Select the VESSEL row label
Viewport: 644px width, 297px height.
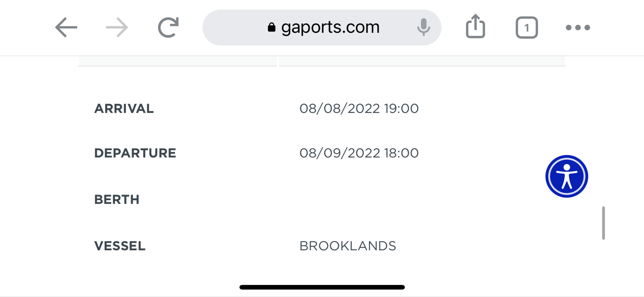pos(120,246)
